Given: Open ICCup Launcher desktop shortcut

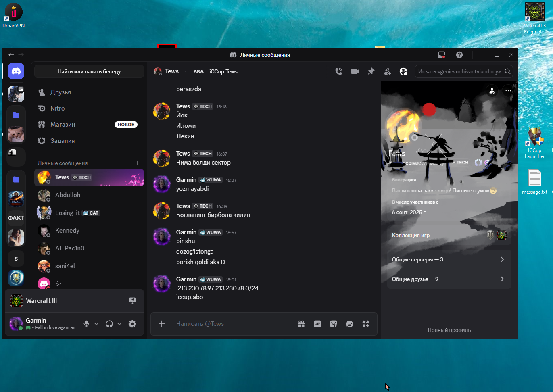Looking at the screenshot, I should [x=535, y=143].
